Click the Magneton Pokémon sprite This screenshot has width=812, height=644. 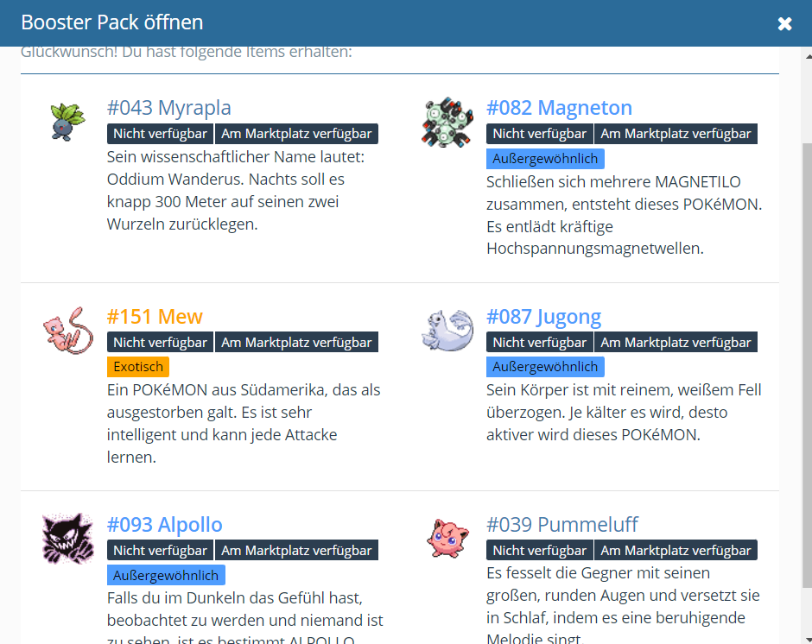click(448, 123)
